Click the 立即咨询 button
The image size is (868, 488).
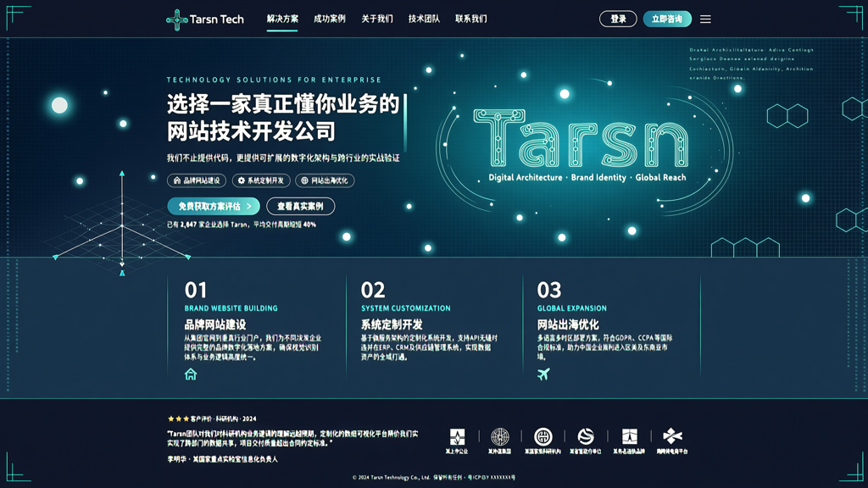[667, 19]
